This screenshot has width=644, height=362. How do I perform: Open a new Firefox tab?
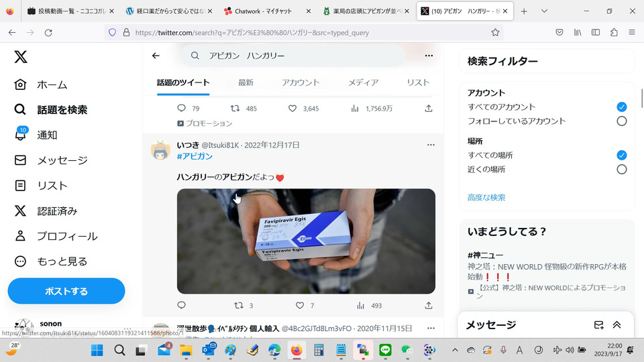click(x=524, y=11)
